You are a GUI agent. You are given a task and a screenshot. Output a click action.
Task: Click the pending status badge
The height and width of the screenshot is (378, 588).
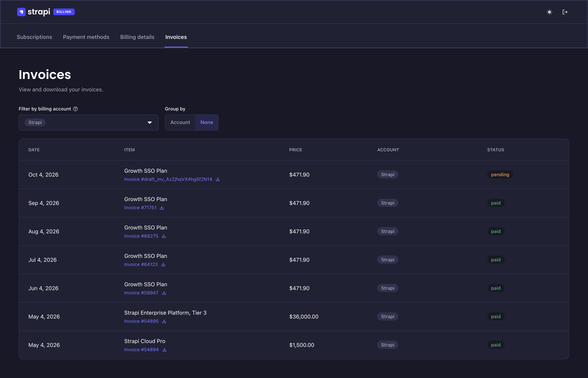(500, 175)
